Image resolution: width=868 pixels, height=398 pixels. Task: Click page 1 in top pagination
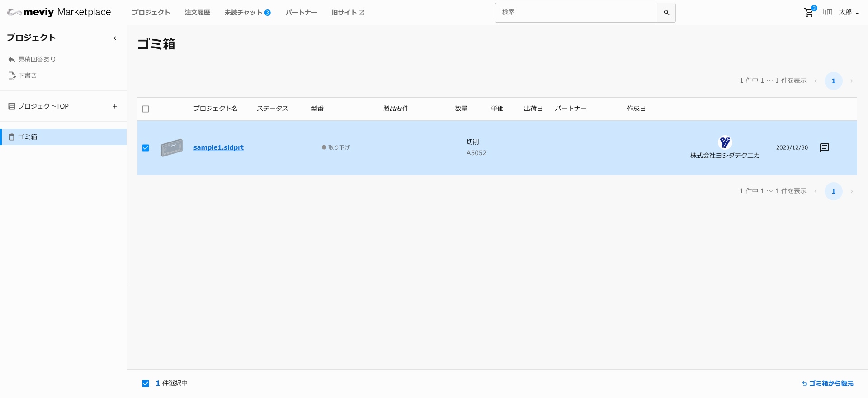[x=834, y=81]
